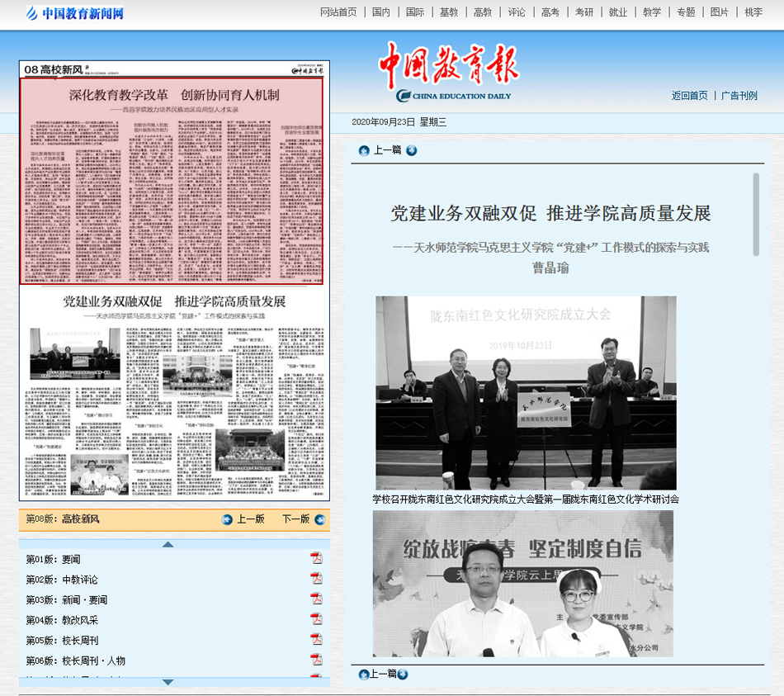
Task: Open PDF icon for 第01版 要闻
Action: (x=316, y=558)
